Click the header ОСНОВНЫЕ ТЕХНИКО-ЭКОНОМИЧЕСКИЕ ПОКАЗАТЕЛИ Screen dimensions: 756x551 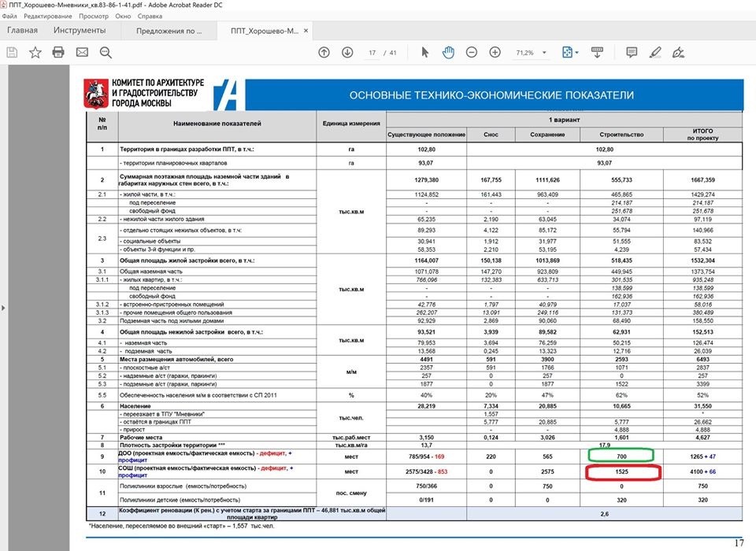[x=491, y=95]
